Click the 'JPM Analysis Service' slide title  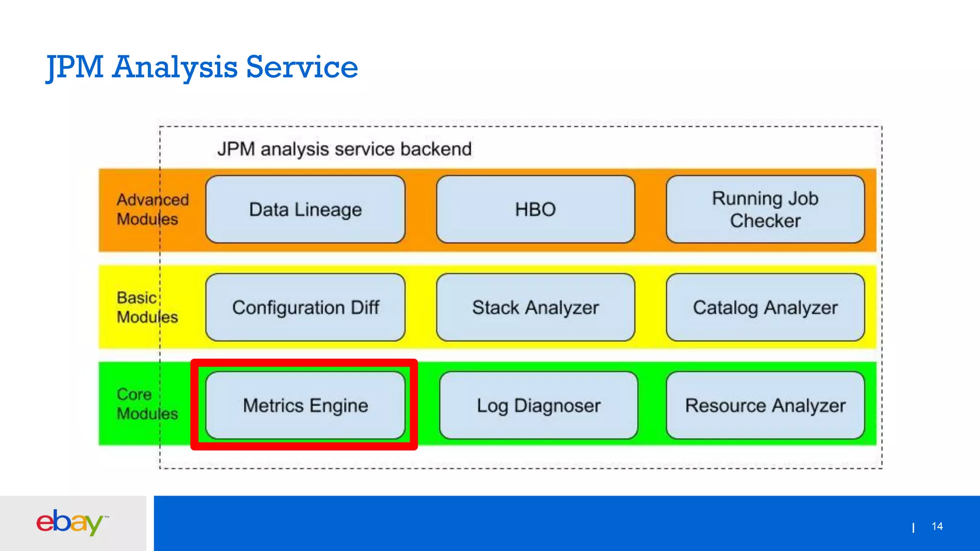pyautogui.click(x=202, y=67)
